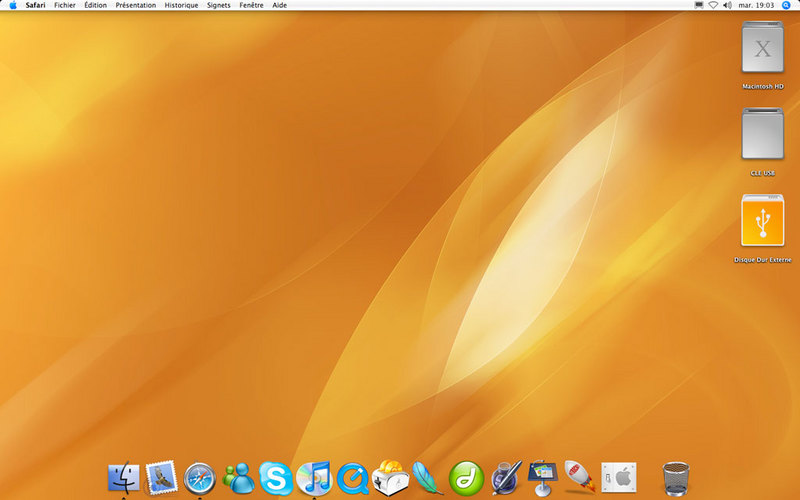Open Skype from the dock
800x500 pixels.
[x=276, y=478]
